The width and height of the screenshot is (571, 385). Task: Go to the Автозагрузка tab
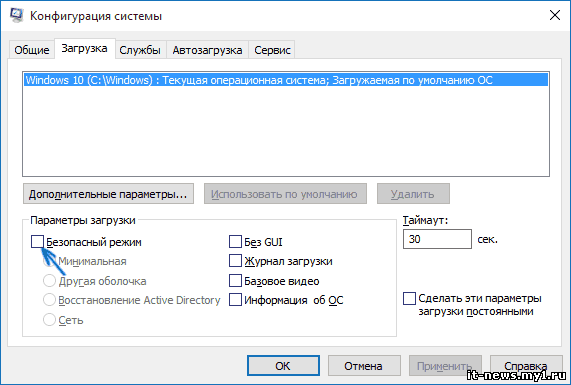click(x=207, y=50)
